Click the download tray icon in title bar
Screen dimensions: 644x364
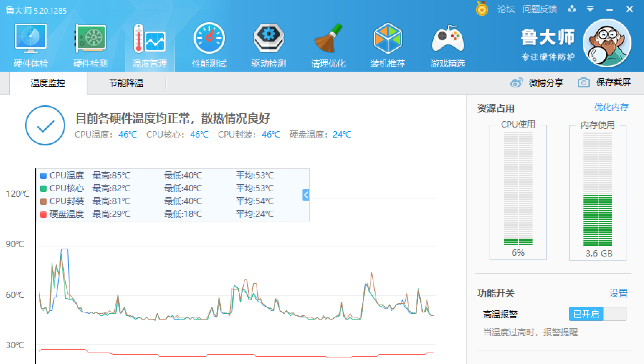(x=572, y=8)
